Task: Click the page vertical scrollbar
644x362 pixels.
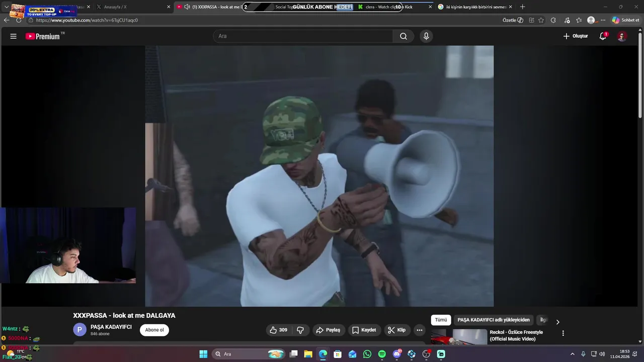Action: (640, 75)
